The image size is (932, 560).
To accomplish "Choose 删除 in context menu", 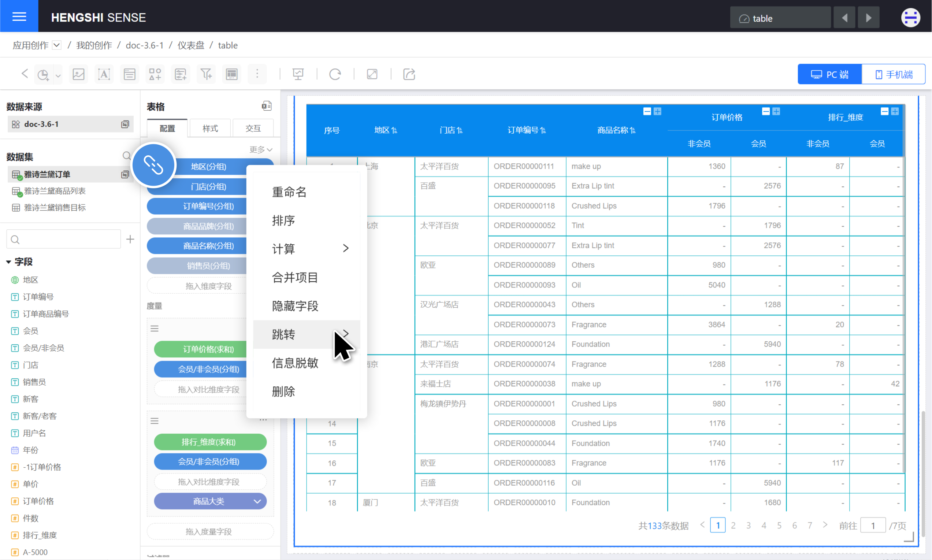I will [x=307, y=391].
